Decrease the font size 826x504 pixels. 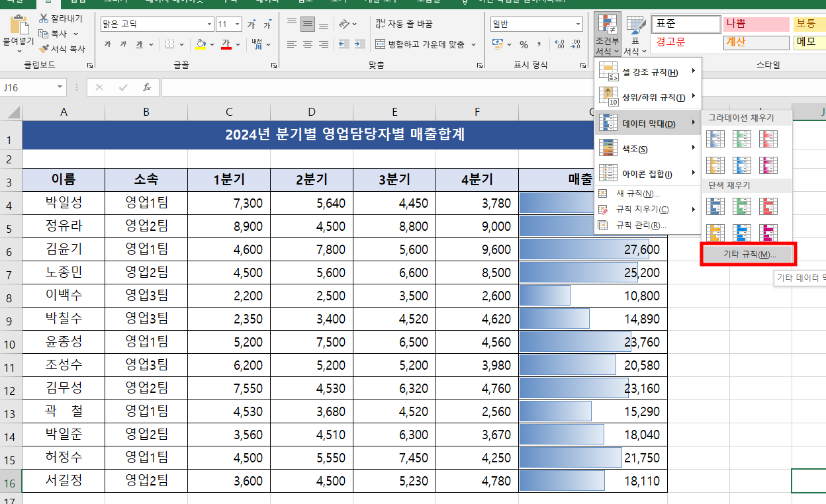[x=267, y=24]
